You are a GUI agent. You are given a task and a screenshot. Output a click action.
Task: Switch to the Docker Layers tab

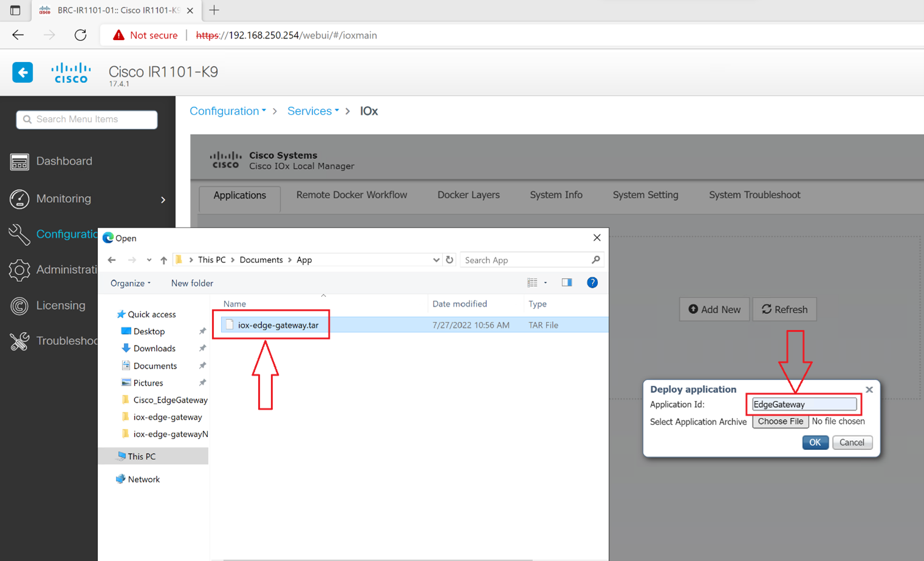coord(468,195)
